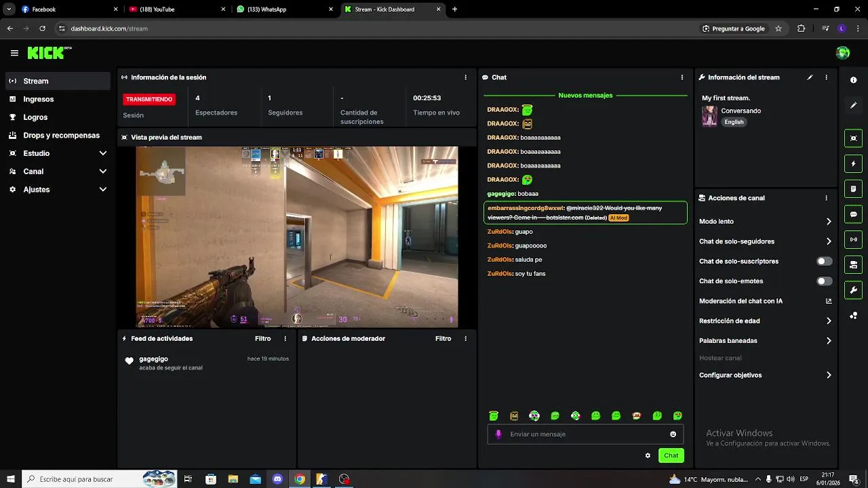
Task: Toggle the session broadcast widget icon
Action: point(854,239)
